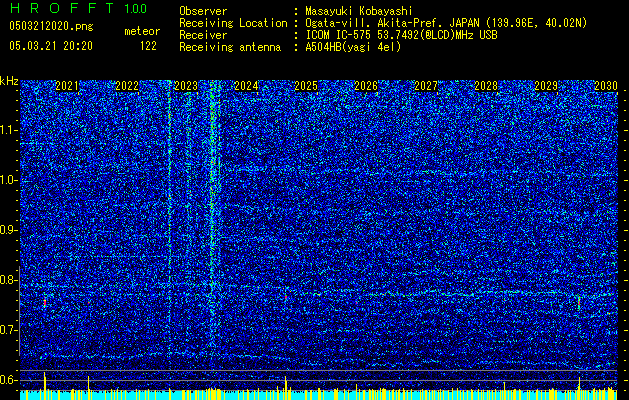This screenshot has width=629, height=400.
Task: Click the HROFFT 1.0.0 title text
Action: (x=78, y=8)
